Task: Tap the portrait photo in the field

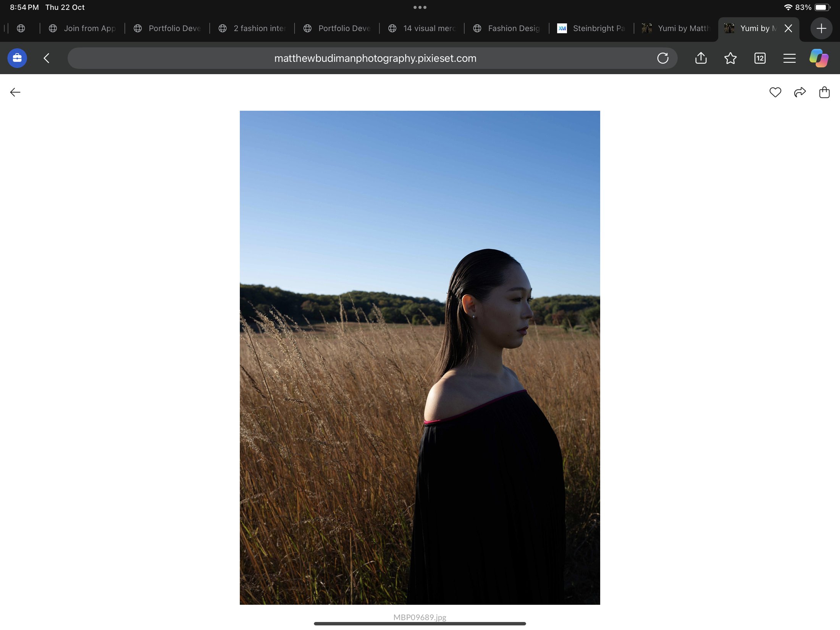Action: pos(420,358)
